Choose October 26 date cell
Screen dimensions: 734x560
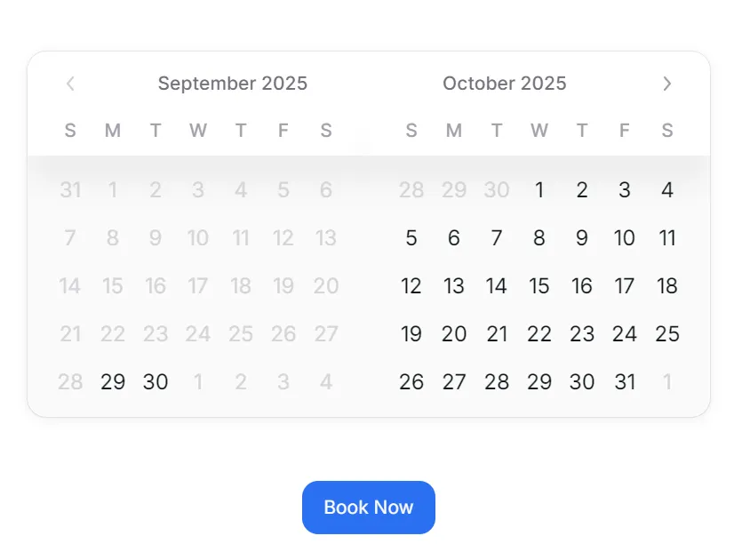click(411, 382)
